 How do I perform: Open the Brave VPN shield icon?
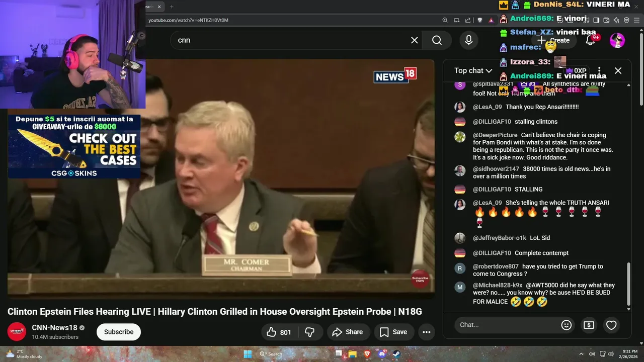pyautogui.click(x=626, y=20)
